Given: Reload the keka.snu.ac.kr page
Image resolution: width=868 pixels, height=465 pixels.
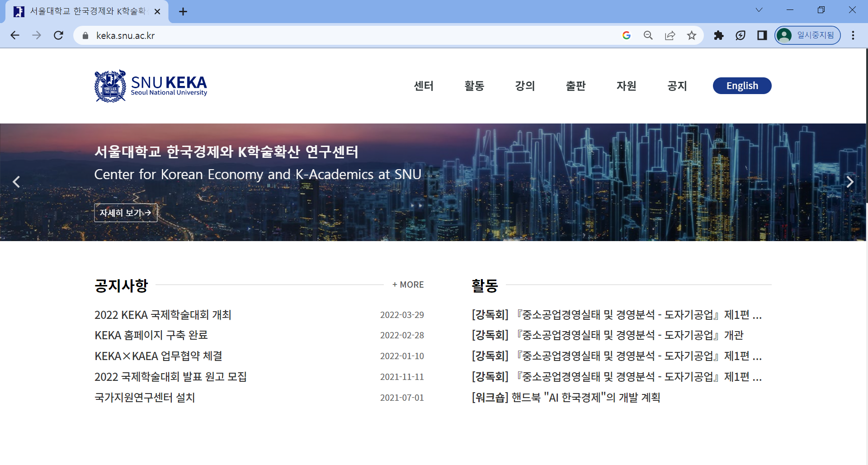Looking at the screenshot, I should point(58,35).
